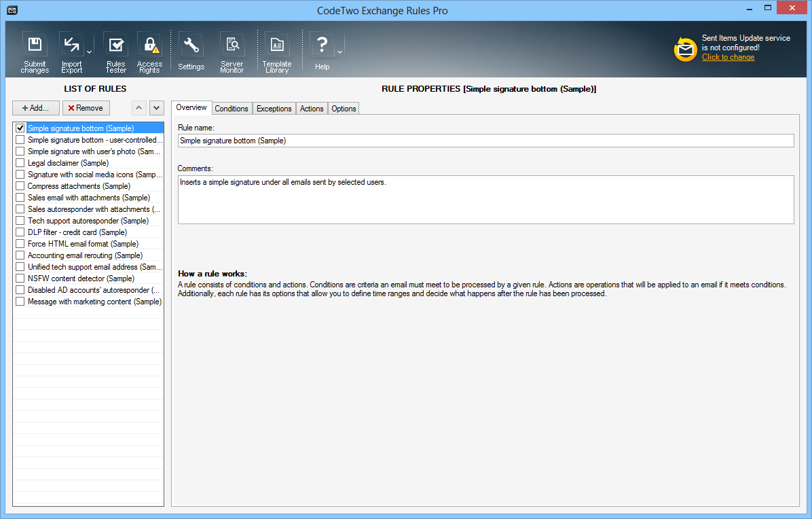812x519 pixels.
Task: Select Tech support autoresponder (Sample) rule
Action: (88, 221)
